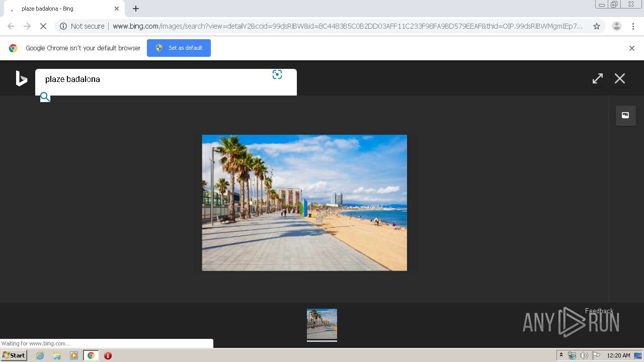
Task: Open Windows Explorer folder in taskbar
Action: [57, 355]
